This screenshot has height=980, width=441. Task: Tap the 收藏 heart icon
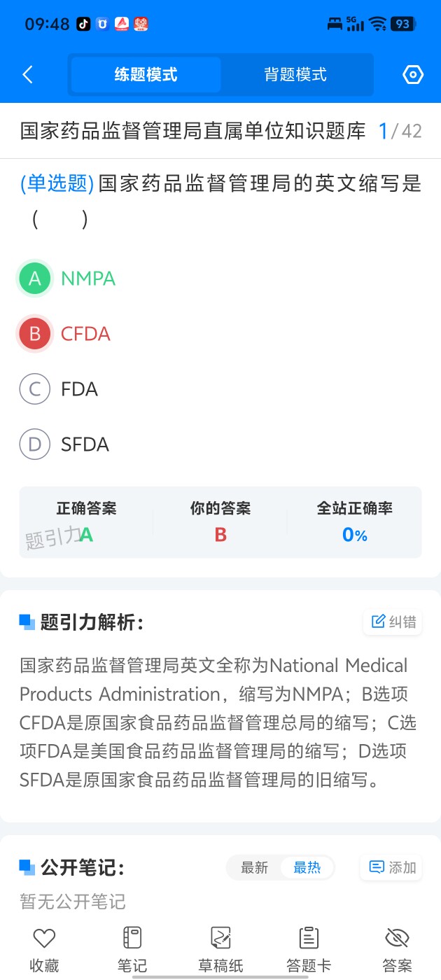tap(44, 938)
